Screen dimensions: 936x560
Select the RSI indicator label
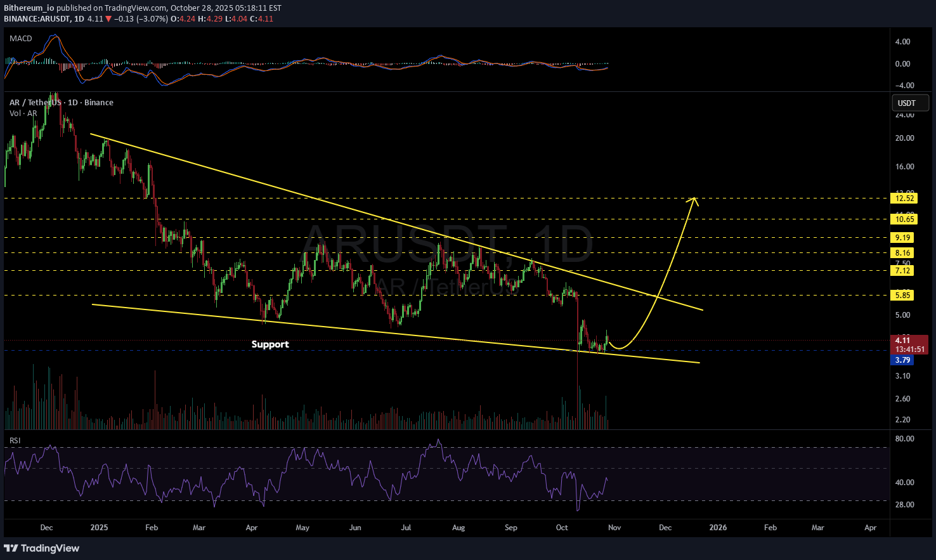(15, 440)
